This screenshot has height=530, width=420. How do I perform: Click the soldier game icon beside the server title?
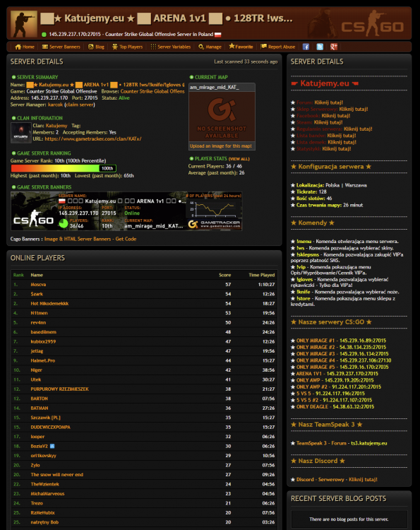click(24, 23)
